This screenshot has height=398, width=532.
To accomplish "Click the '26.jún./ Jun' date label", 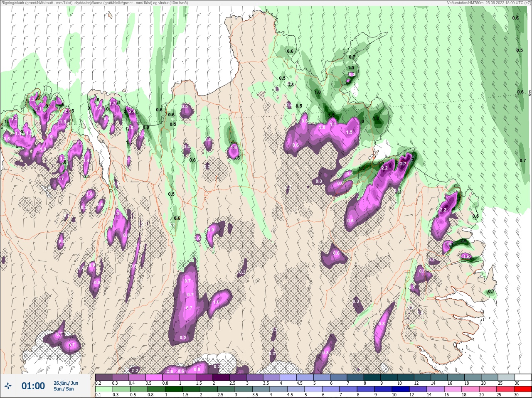I will (66, 383).
